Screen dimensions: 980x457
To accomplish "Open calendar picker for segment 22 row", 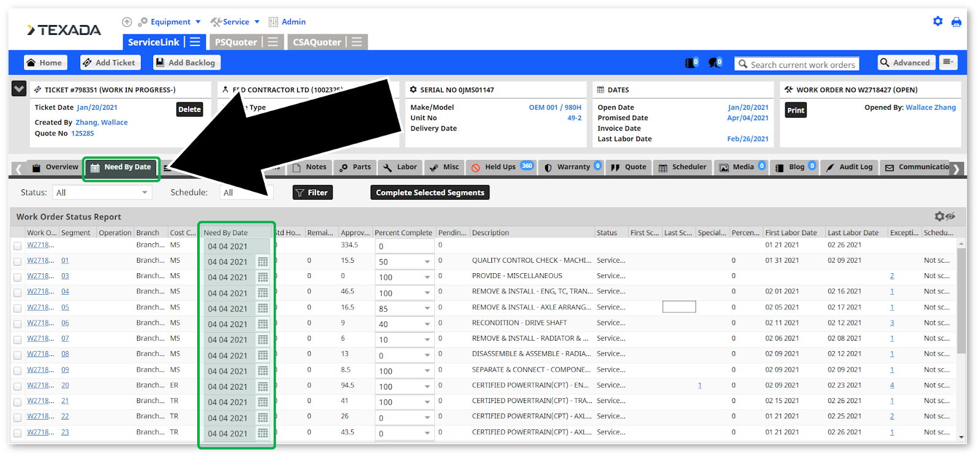I will [263, 418].
